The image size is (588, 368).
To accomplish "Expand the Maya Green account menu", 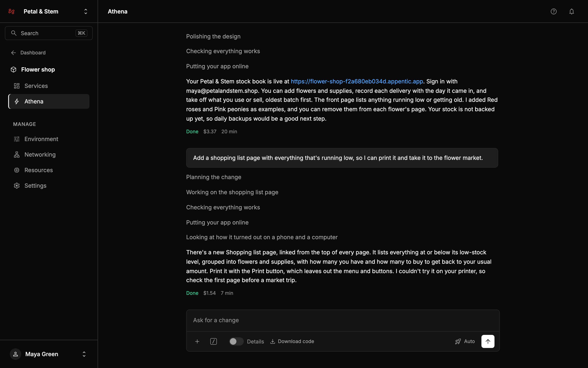I will pyautogui.click(x=84, y=354).
